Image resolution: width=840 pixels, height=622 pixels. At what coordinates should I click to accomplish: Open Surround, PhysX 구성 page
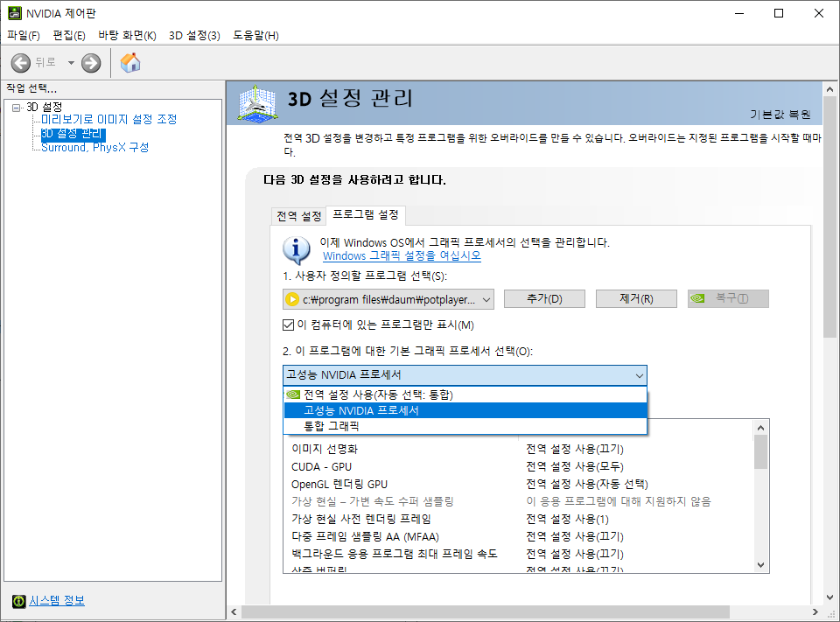(94, 147)
